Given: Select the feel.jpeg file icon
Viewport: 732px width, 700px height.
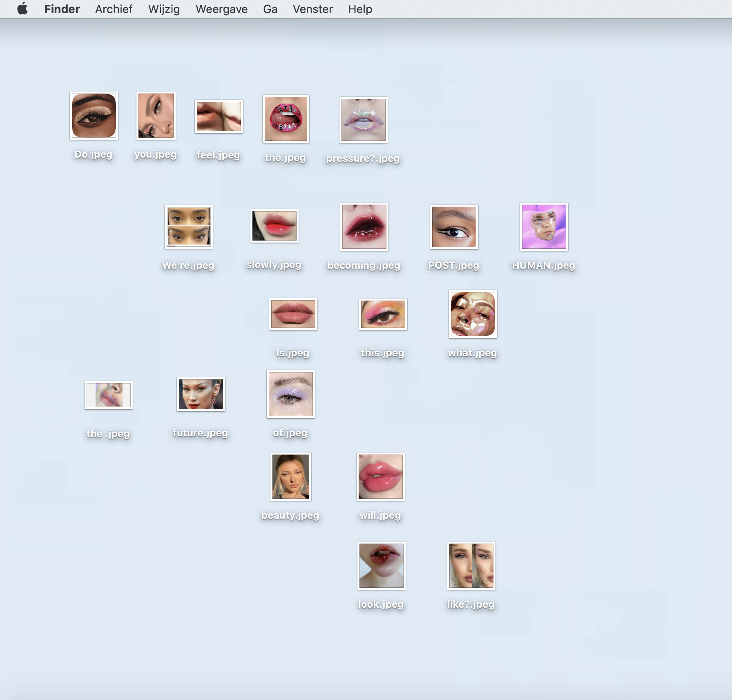Looking at the screenshot, I should (x=219, y=116).
